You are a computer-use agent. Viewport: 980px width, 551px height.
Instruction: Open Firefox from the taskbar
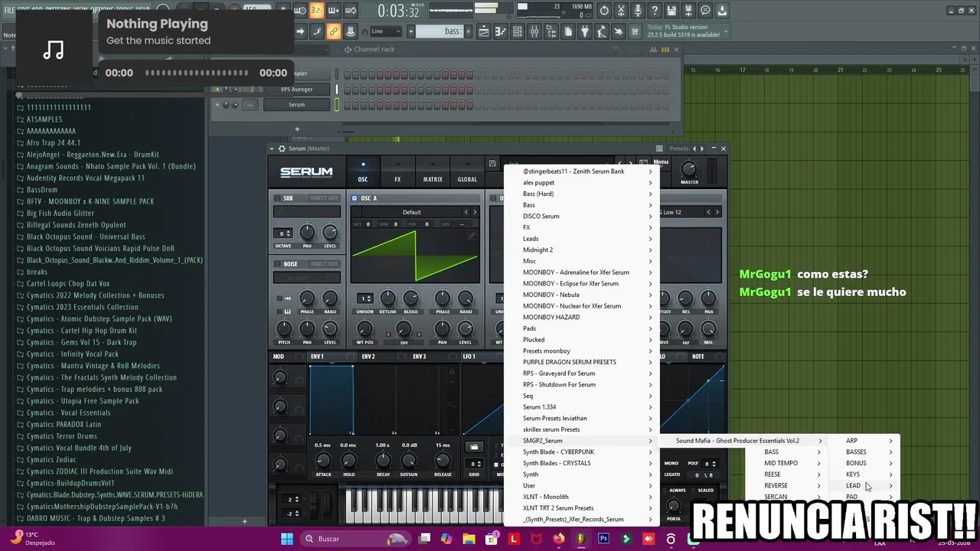pyautogui.click(x=559, y=539)
